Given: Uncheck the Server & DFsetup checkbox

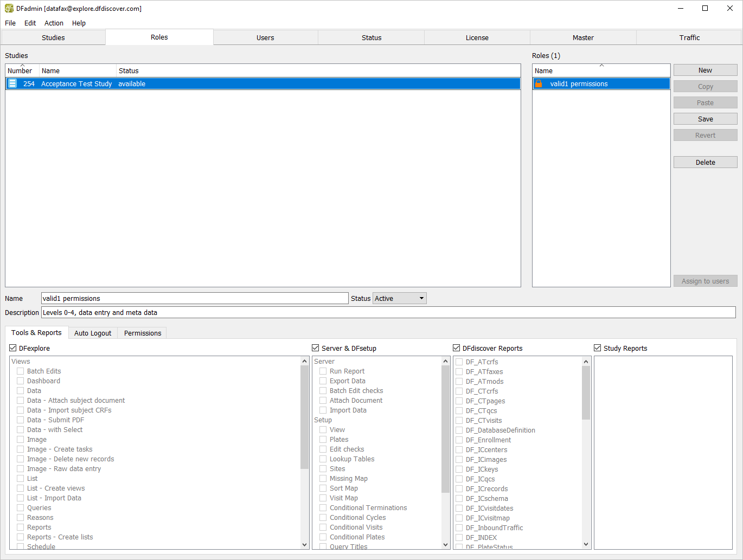Looking at the screenshot, I should tap(316, 348).
